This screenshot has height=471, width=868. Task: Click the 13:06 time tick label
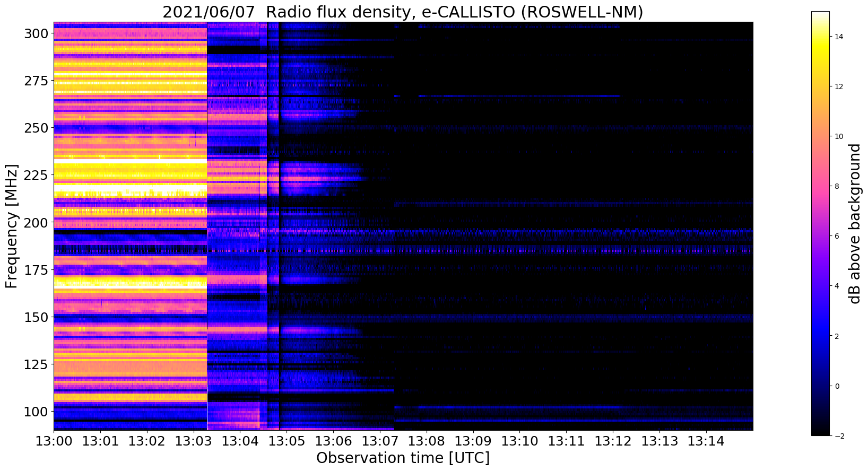(333, 440)
